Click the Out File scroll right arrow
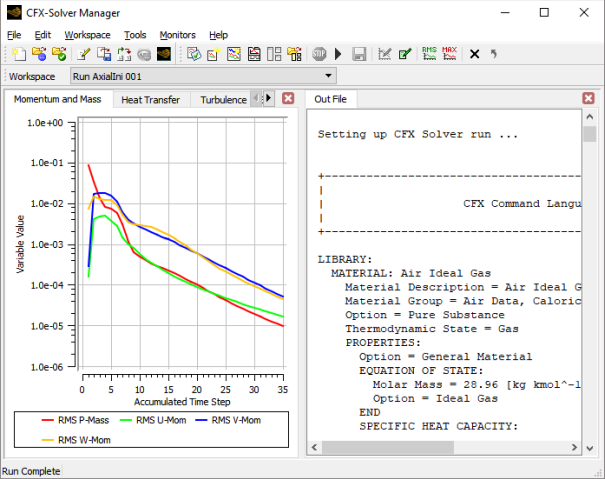 pos(574,447)
